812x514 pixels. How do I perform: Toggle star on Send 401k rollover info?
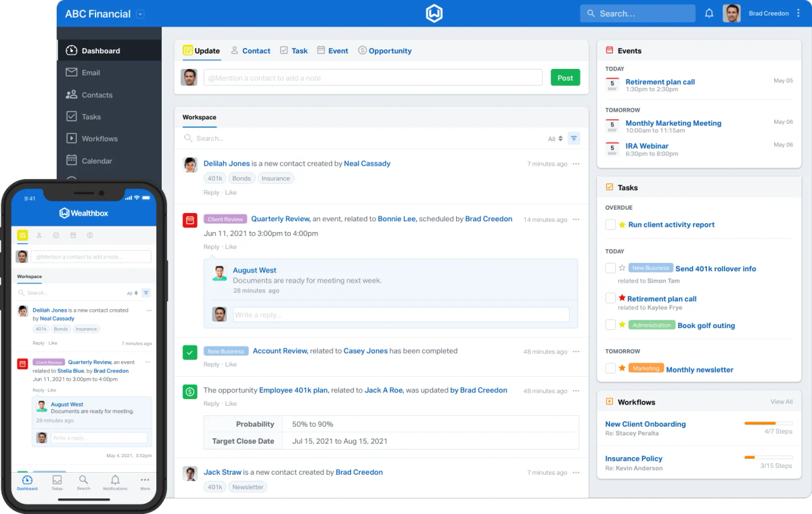(623, 268)
